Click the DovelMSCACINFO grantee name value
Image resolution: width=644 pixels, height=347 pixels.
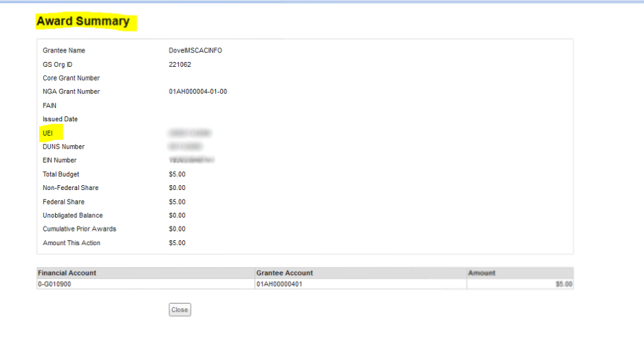click(x=195, y=51)
